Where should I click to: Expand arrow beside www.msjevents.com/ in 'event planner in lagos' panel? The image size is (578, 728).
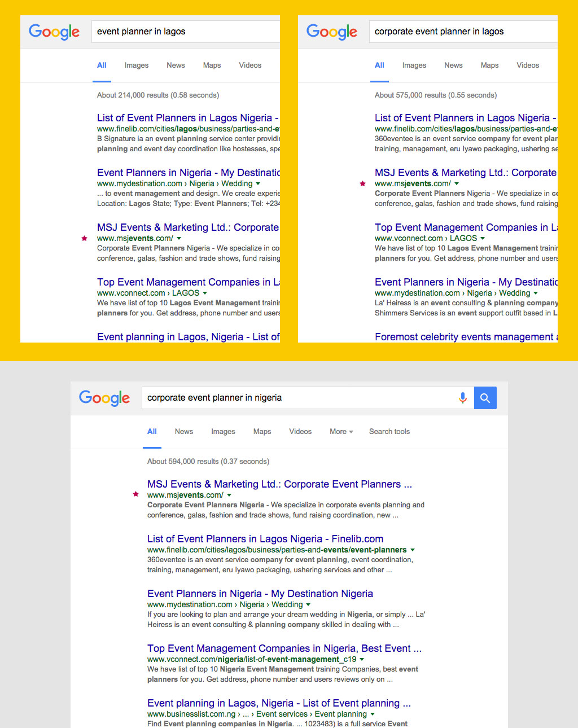(179, 239)
